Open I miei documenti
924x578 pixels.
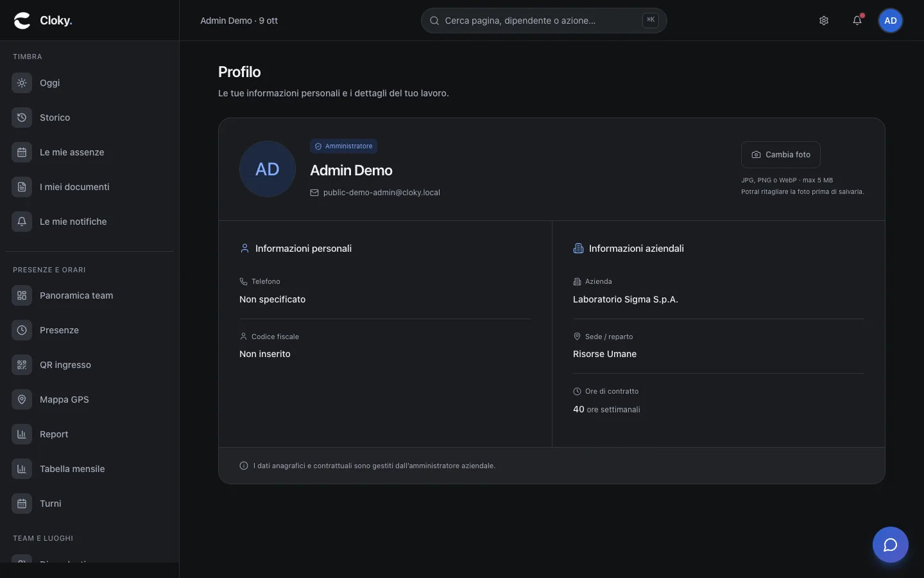[x=89, y=187]
